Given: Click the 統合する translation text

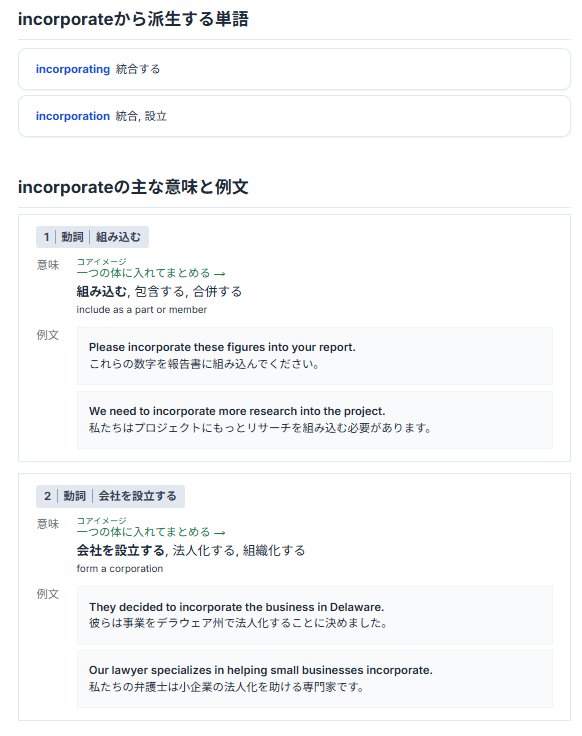Looking at the screenshot, I should (138, 69).
